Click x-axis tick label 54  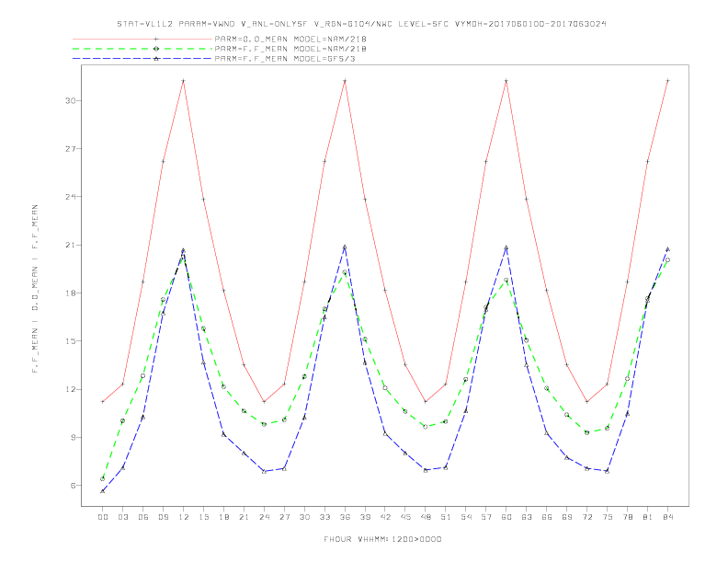[x=466, y=517]
